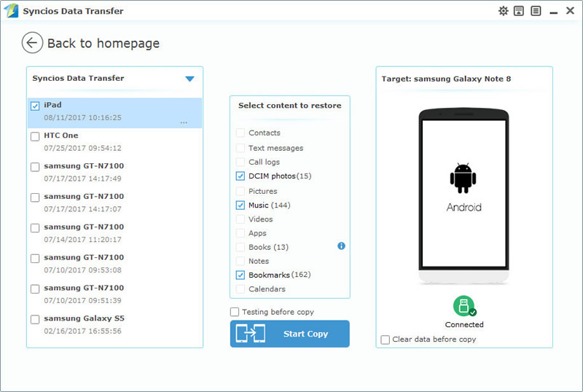Check the Text messages checkbox
Image resolution: width=583 pixels, height=392 pixels.
(240, 148)
